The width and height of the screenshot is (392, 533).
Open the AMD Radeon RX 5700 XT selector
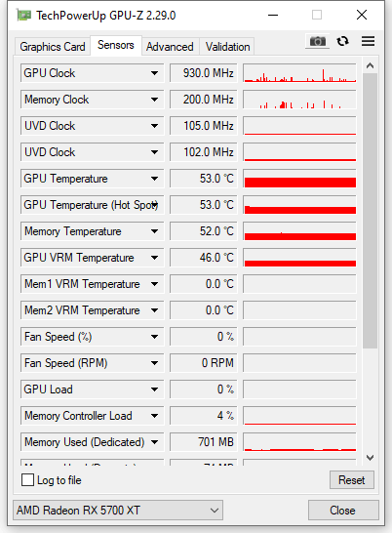(118, 510)
